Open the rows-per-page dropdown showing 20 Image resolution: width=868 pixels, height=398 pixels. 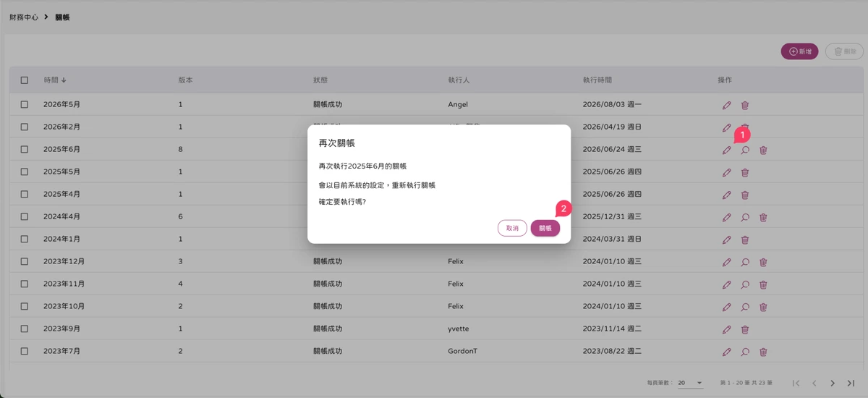pos(690,382)
